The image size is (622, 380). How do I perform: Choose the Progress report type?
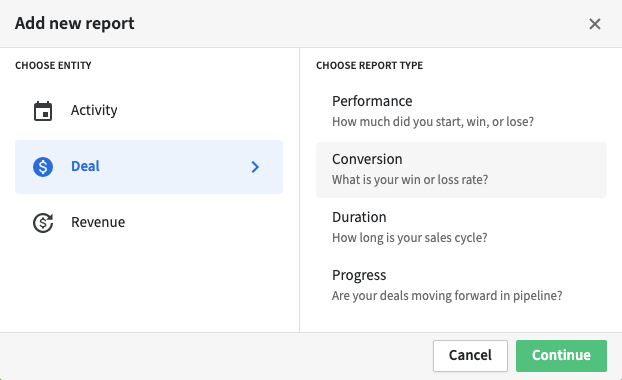(x=461, y=285)
